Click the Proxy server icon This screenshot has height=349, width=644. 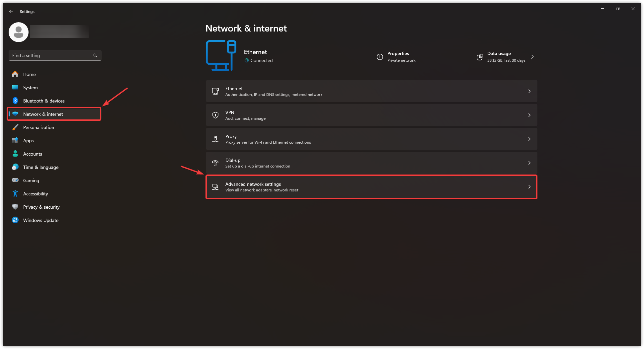(x=215, y=139)
